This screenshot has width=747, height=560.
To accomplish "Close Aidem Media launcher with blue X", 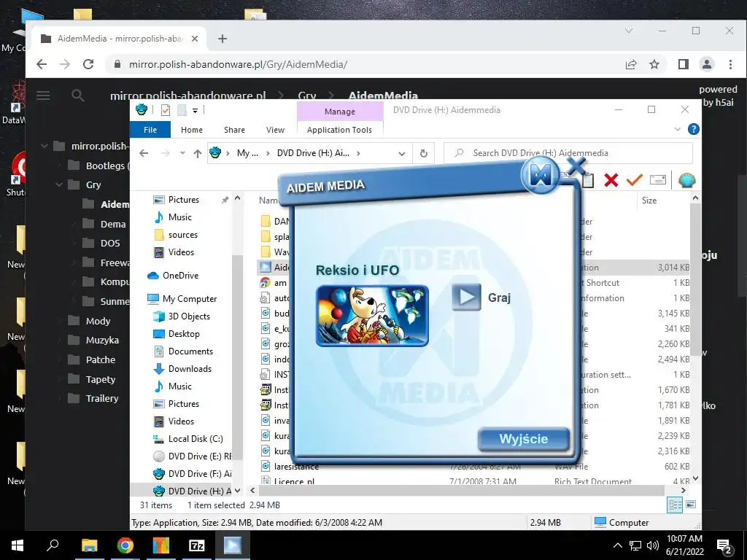I will tap(577, 166).
